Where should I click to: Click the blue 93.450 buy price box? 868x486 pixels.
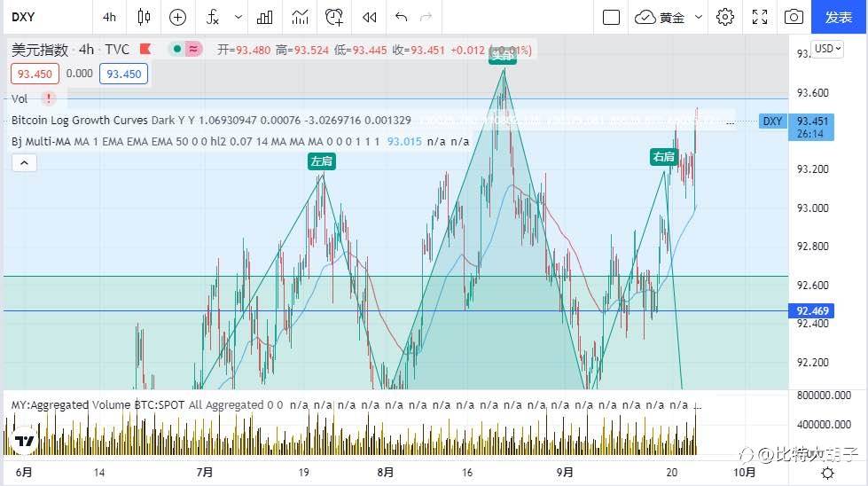coord(123,74)
